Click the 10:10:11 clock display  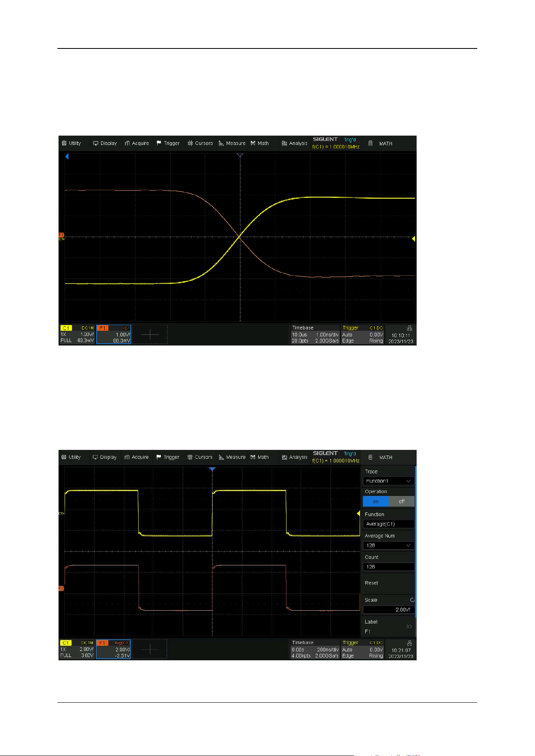tap(400, 336)
